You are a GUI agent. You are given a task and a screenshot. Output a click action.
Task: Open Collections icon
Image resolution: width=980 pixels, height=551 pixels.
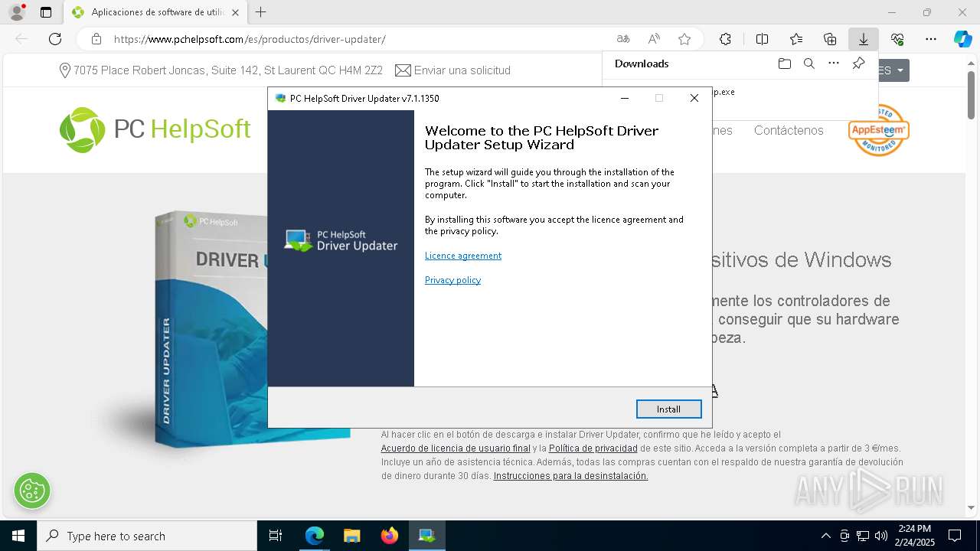[830, 39]
